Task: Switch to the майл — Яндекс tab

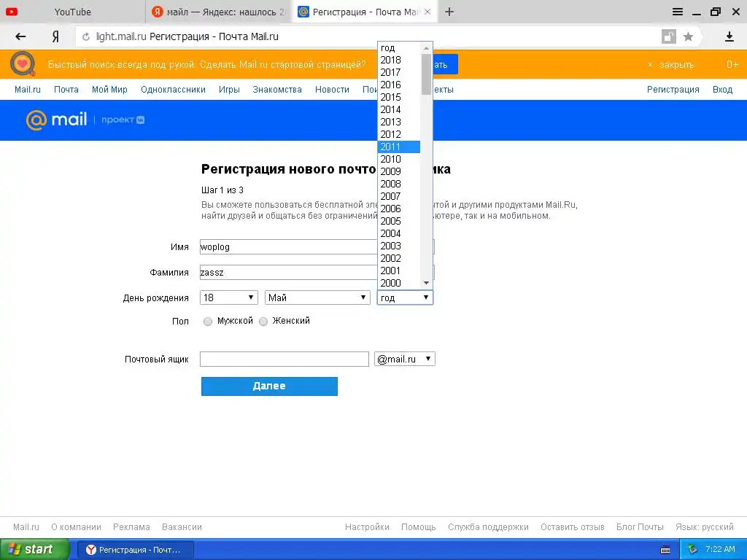Action: [x=219, y=12]
